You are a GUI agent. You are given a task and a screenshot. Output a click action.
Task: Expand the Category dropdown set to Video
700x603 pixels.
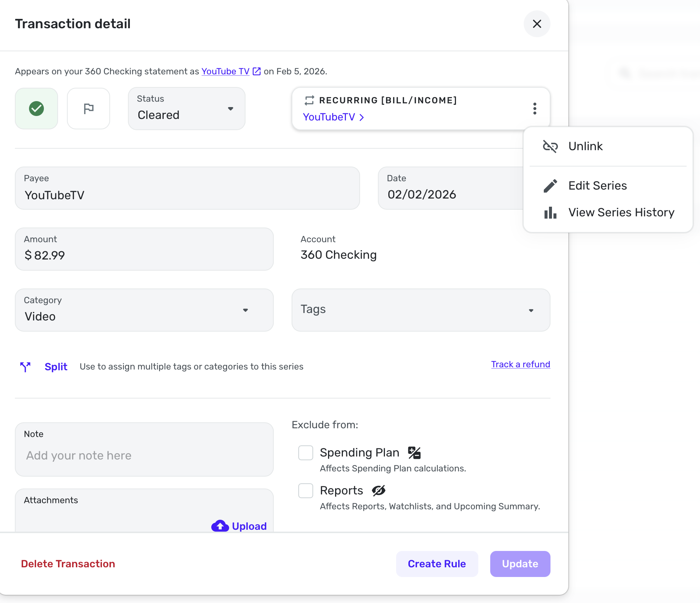click(x=144, y=310)
